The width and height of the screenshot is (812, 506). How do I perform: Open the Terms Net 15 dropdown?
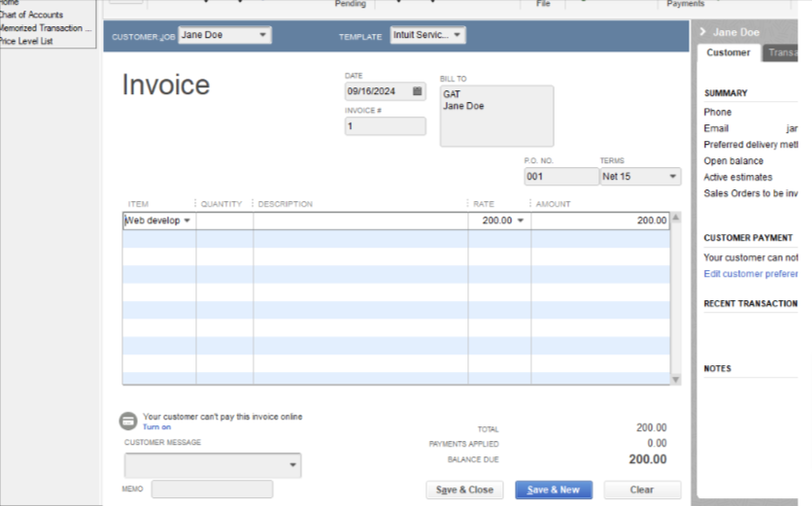coord(672,177)
